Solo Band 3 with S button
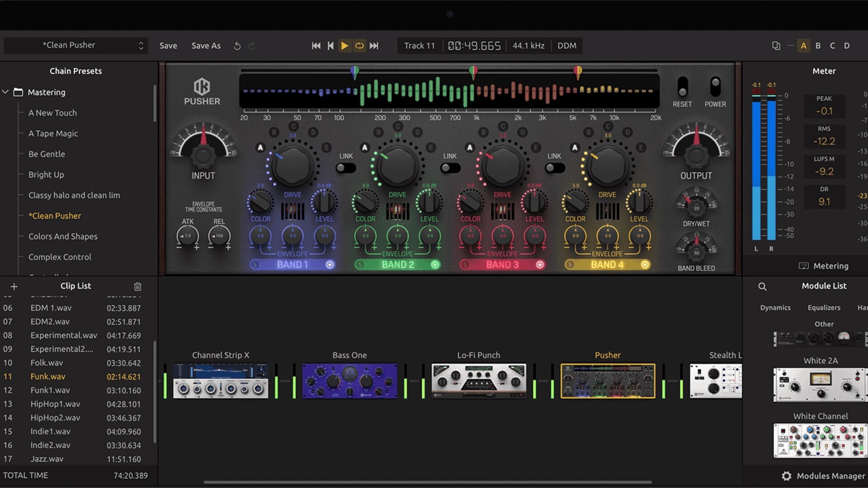This screenshot has height=488, width=868. coord(465,265)
